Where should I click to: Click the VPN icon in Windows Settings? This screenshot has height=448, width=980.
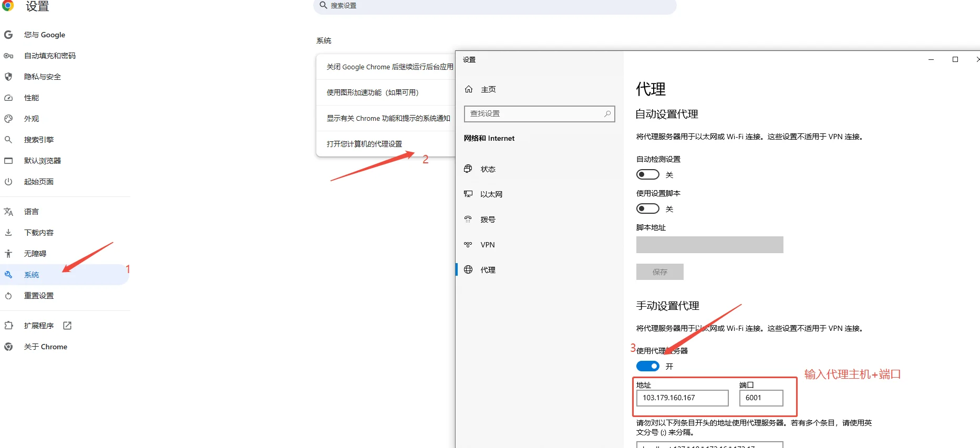click(468, 244)
